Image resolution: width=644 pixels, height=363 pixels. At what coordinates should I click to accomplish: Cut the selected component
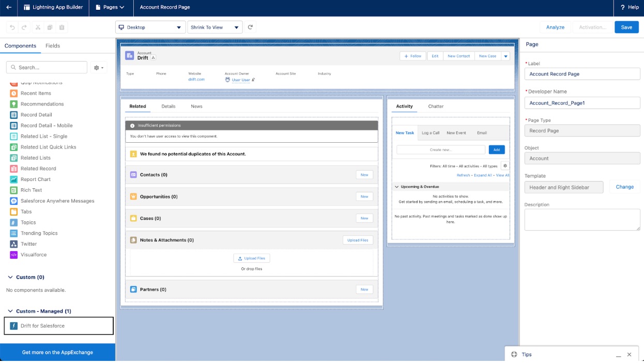(38, 27)
